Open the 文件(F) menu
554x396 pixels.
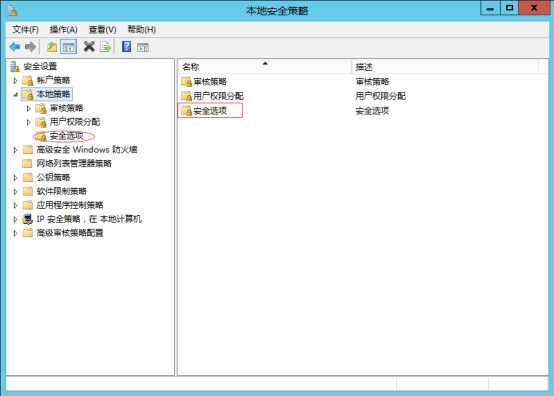coord(25,29)
